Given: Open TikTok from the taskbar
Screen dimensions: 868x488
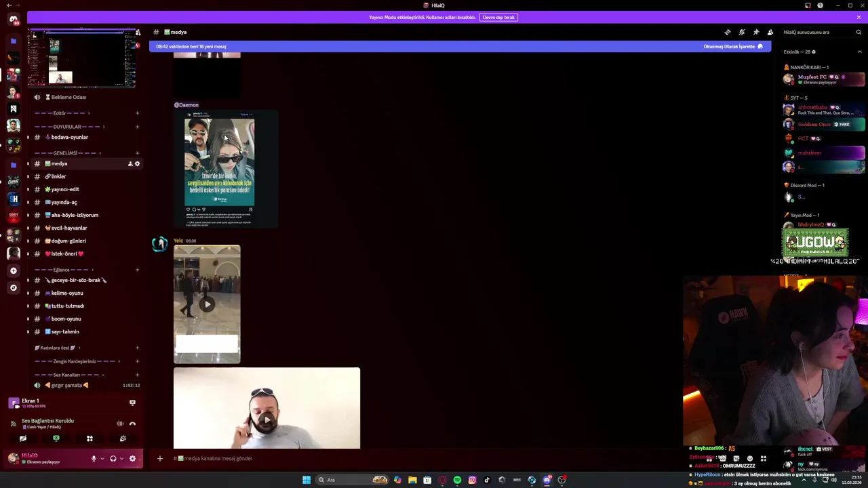Looking at the screenshot, I should pyautogui.click(x=487, y=480).
